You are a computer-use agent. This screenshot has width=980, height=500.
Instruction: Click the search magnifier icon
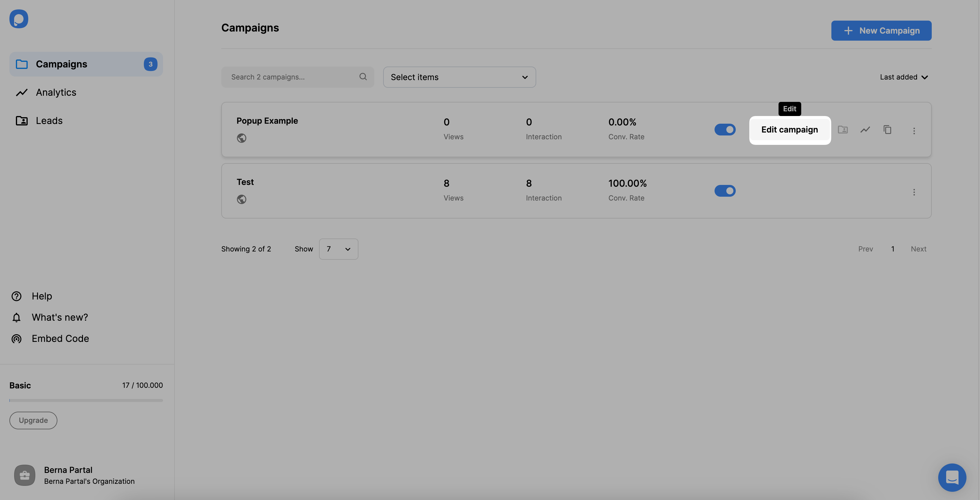point(363,77)
